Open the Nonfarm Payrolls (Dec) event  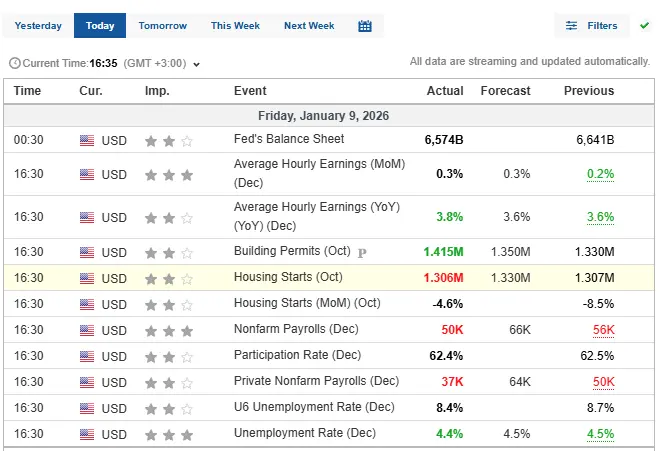tap(295, 329)
